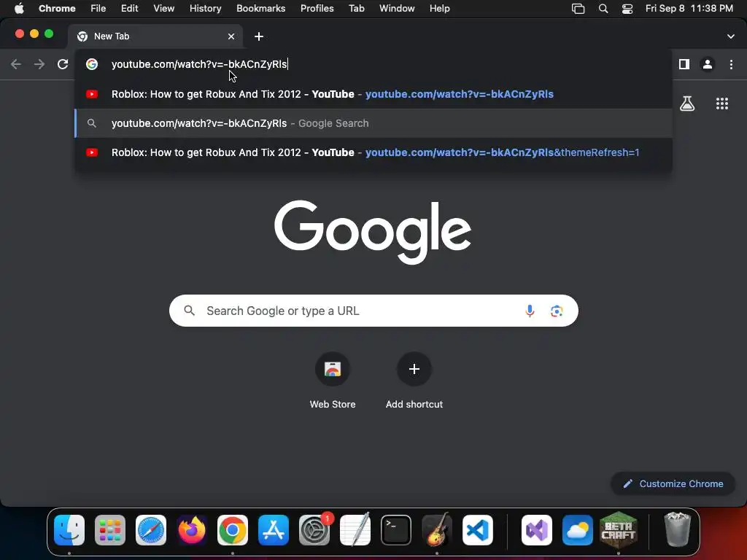Open the profile avatar menu
Screen dimensions: 747x560
coord(708,64)
